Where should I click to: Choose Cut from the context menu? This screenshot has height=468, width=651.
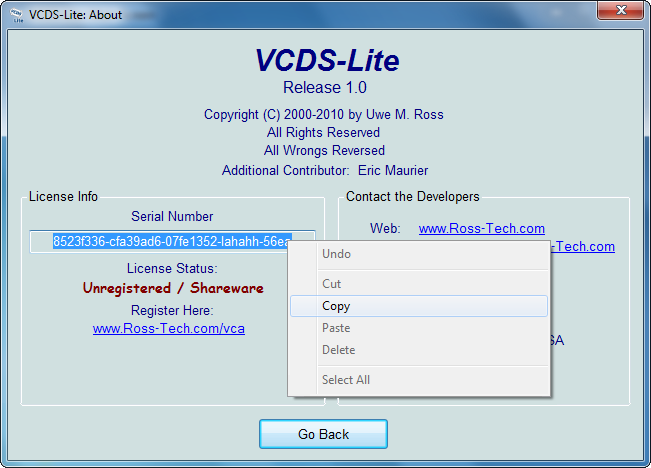click(418, 284)
